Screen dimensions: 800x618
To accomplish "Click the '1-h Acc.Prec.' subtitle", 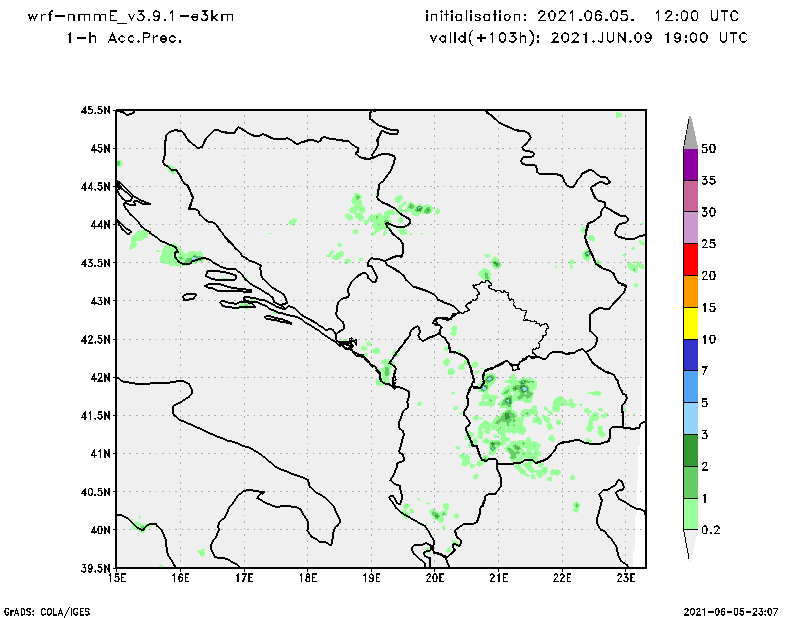I will [x=124, y=38].
